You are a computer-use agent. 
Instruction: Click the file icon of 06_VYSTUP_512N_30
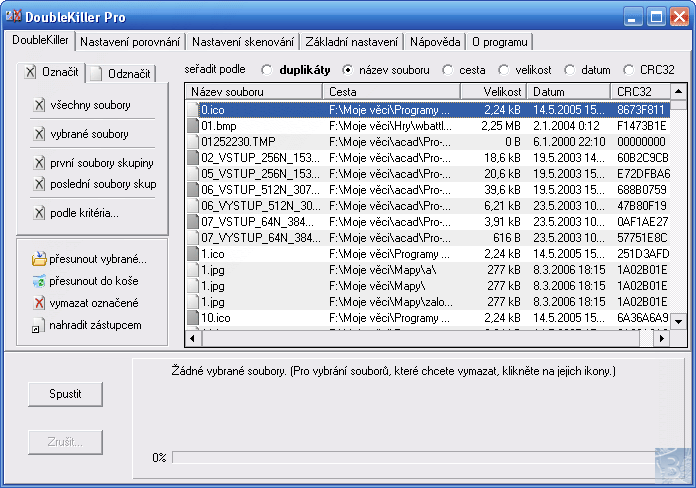tap(193, 206)
